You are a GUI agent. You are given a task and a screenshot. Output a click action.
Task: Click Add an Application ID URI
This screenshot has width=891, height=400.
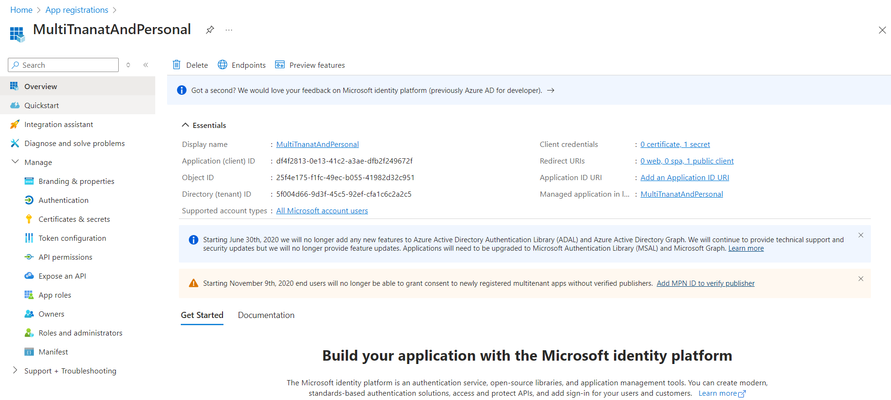point(684,177)
